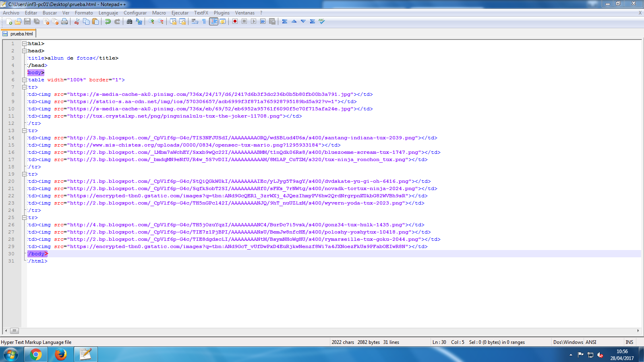
Task: Click the ANSI encoding indicator
Action: pyautogui.click(x=591, y=342)
